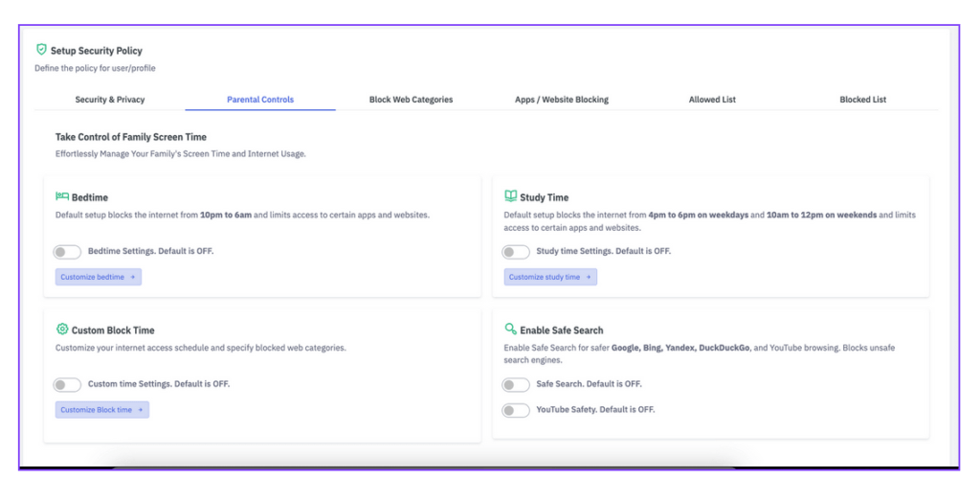Turn on the Custom time Settings switch
Image resolution: width=980 pixels, height=501 pixels.
(67, 385)
